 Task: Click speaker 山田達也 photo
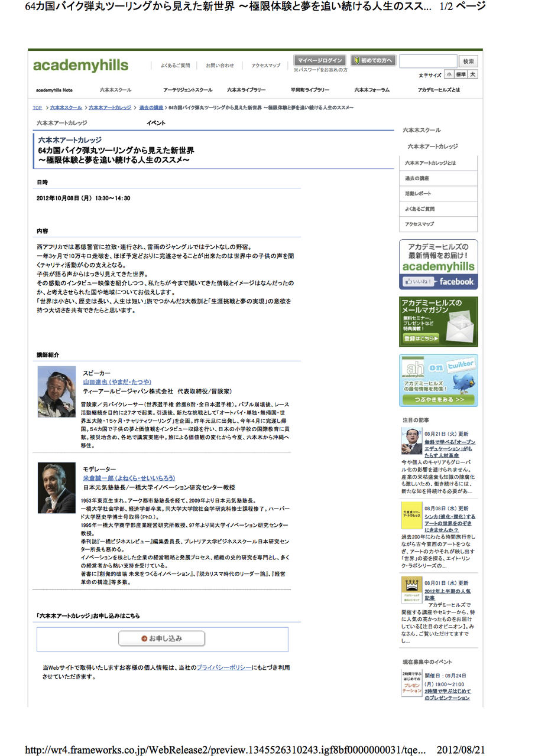point(56,392)
